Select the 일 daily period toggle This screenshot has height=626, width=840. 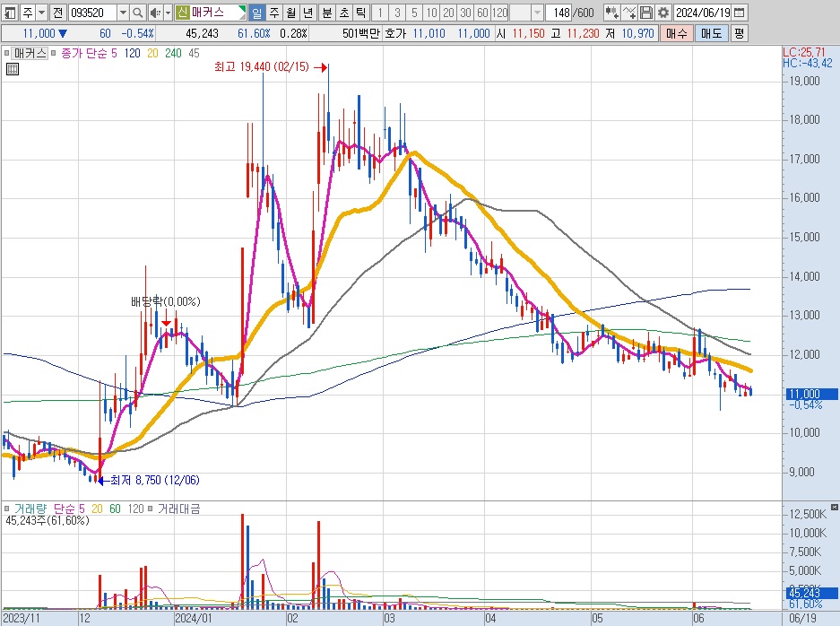point(256,13)
